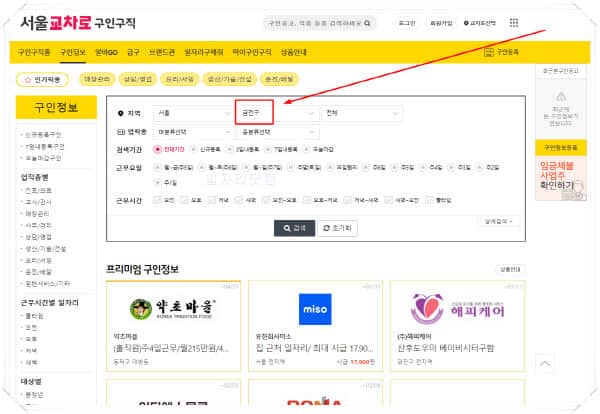Open the 임금체불 사업주 확인하기 banner
The image size is (600, 414).
(561, 178)
